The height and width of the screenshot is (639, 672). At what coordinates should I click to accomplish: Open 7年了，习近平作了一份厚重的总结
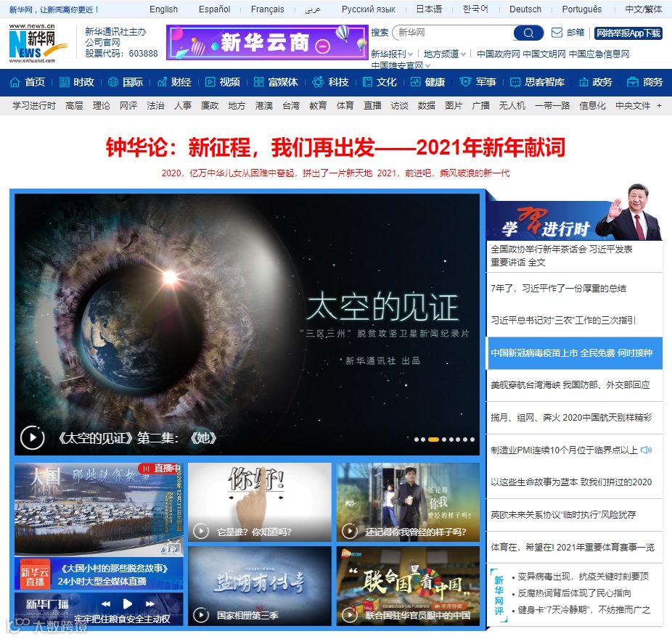pos(558,288)
